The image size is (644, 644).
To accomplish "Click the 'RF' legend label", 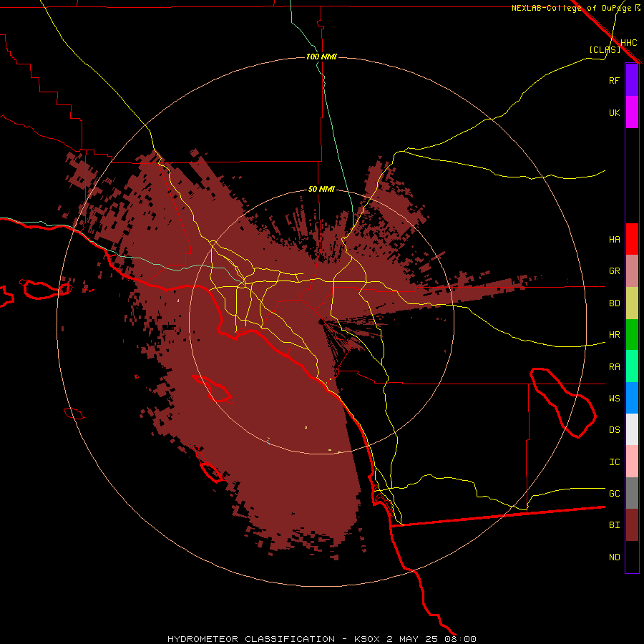I will coord(614,80).
